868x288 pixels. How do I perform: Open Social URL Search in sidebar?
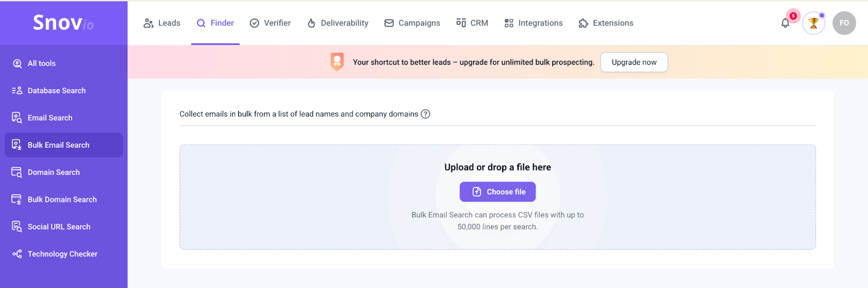click(63, 227)
